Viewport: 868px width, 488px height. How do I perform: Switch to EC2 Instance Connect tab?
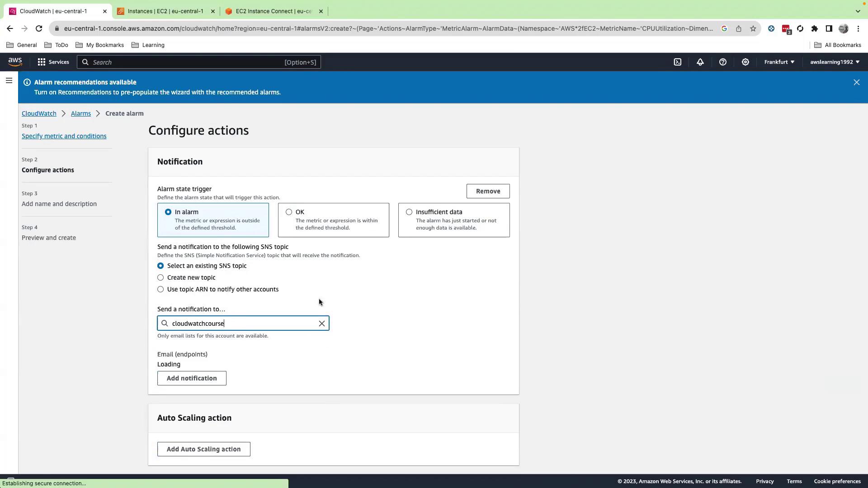click(273, 11)
